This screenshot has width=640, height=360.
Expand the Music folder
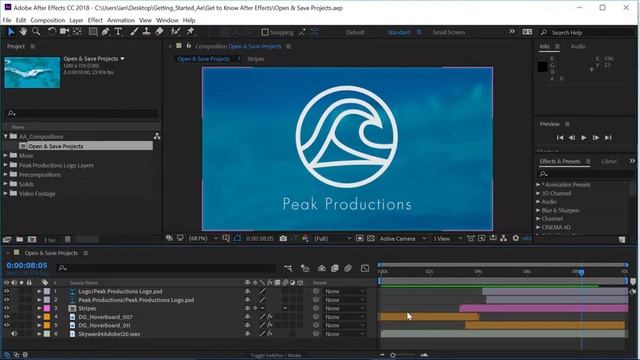pyautogui.click(x=6, y=156)
